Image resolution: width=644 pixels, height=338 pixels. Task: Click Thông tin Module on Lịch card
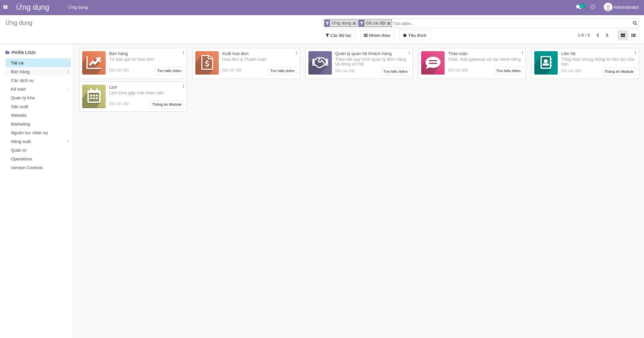point(166,104)
